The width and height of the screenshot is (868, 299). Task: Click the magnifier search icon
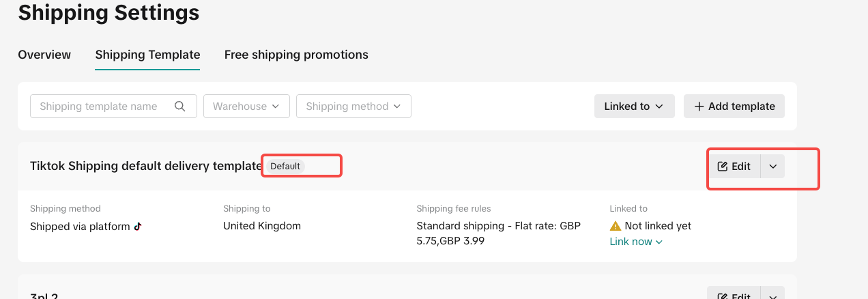coord(180,106)
